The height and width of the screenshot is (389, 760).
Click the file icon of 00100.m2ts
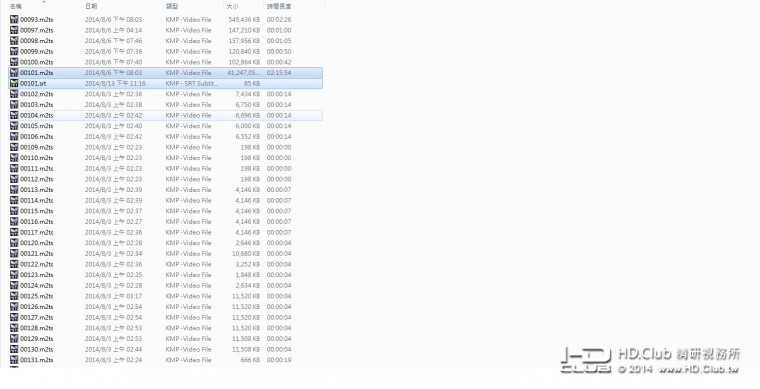pyautogui.click(x=14, y=62)
